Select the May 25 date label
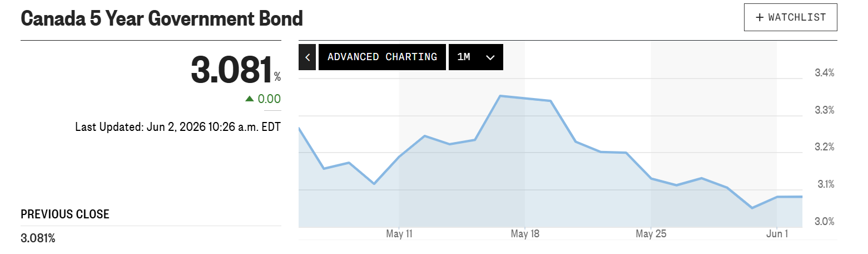868x254 pixels. point(651,233)
